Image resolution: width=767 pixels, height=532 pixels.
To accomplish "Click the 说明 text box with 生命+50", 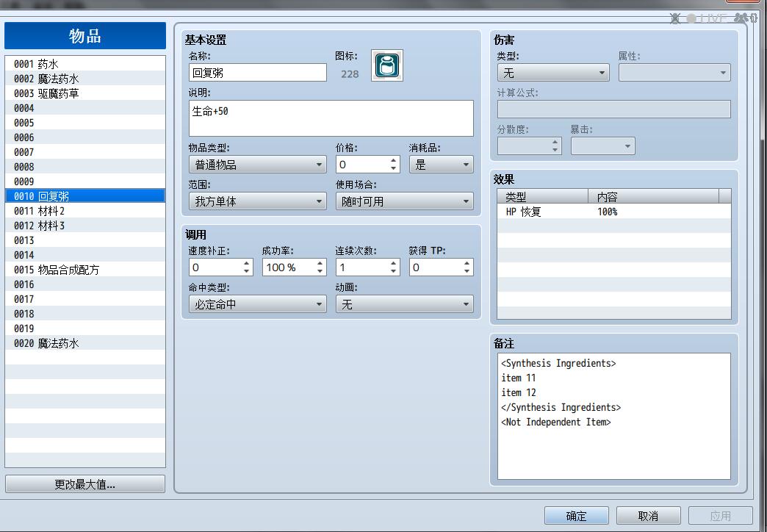I will (331, 118).
